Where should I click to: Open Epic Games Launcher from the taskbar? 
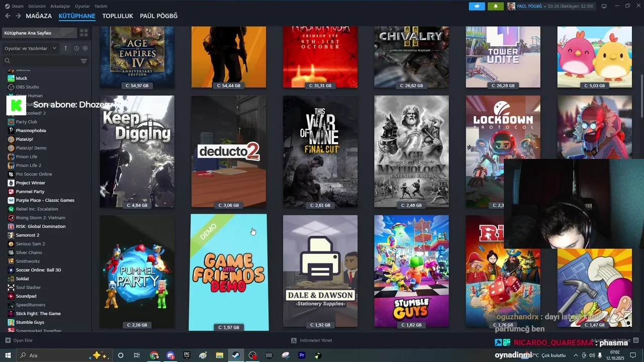[x=187, y=355]
